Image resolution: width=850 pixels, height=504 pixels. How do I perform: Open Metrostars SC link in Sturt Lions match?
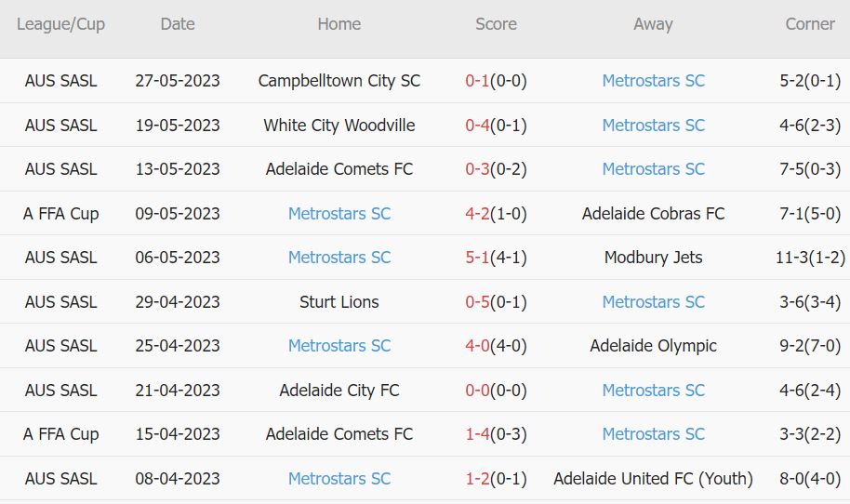(653, 302)
